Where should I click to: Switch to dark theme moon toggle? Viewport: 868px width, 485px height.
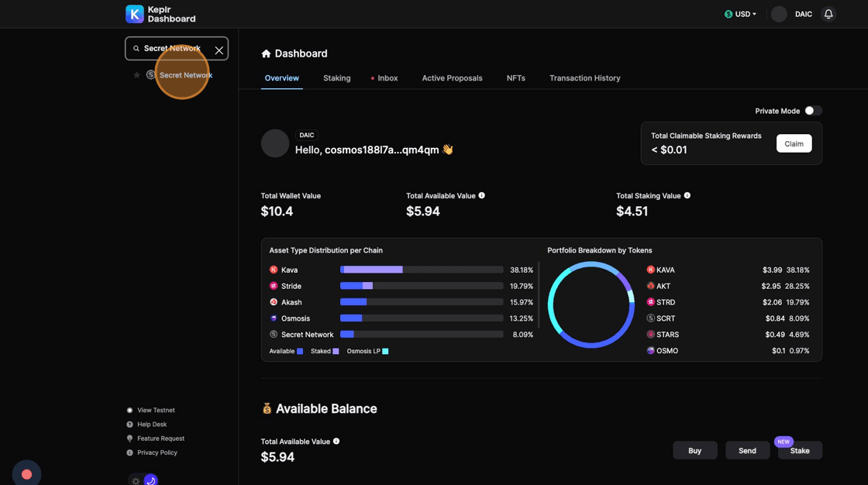pos(150,480)
